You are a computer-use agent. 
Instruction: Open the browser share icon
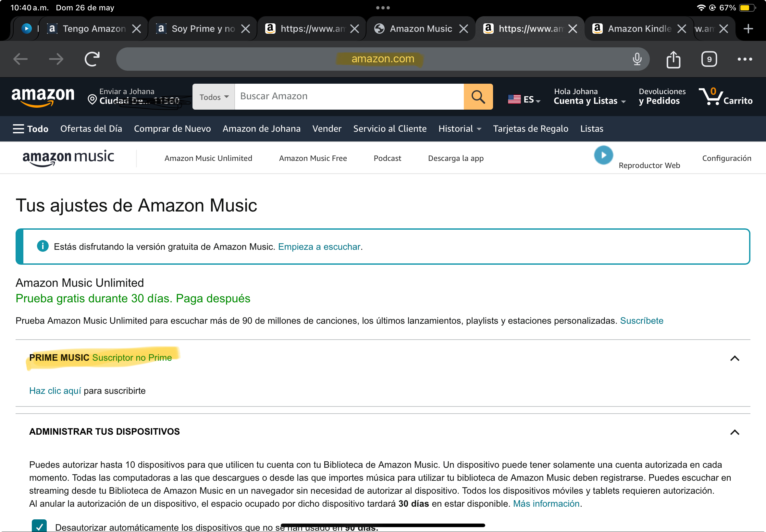(673, 60)
